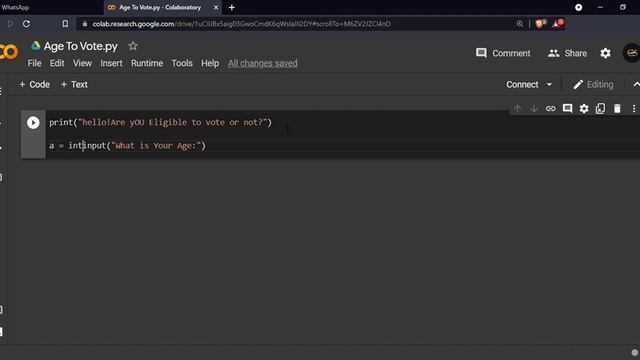The image size is (640, 360).
Task: Open a new browser tab
Action: click(x=232, y=7)
